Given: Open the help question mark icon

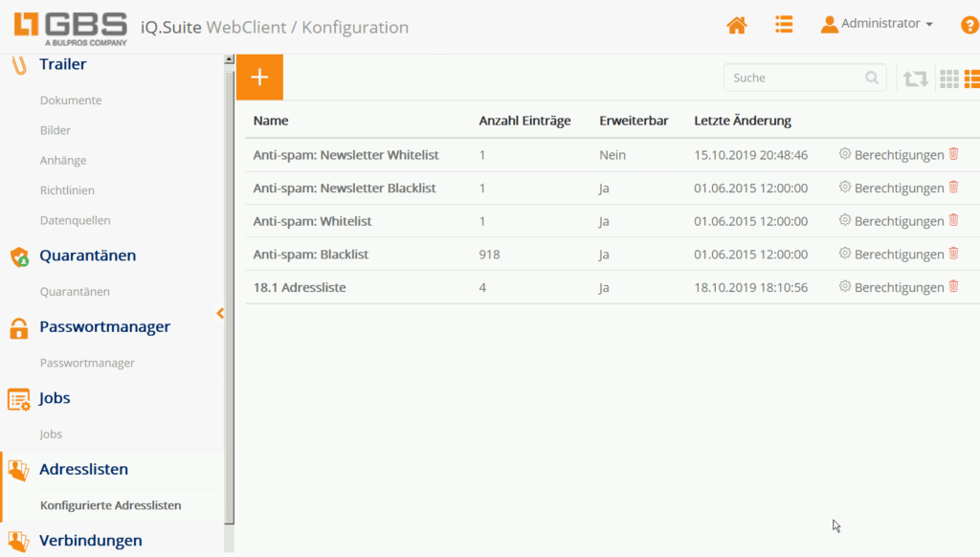Looking at the screenshot, I should [x=969, y=26].
